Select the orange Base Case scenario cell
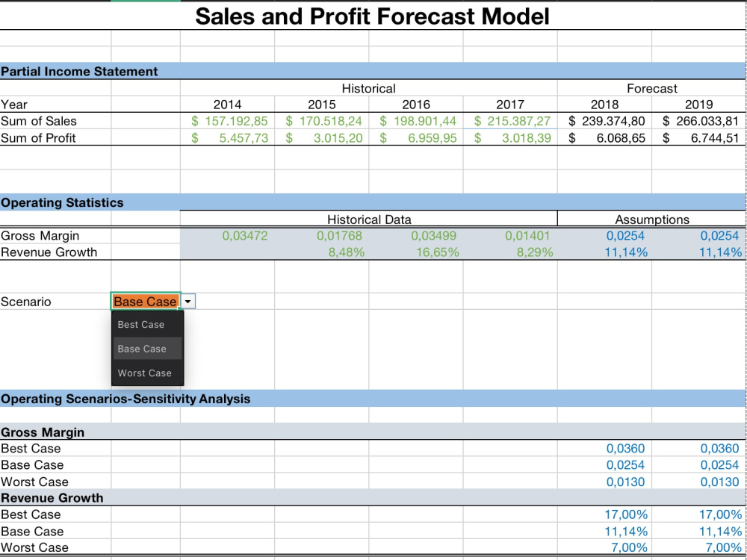 (146, 302)
